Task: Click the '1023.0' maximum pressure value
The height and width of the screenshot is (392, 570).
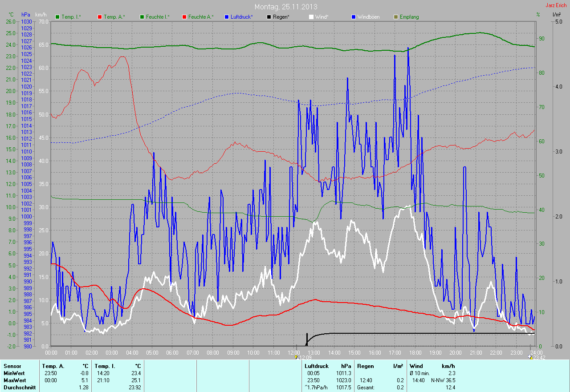Action: pos(343,380)
